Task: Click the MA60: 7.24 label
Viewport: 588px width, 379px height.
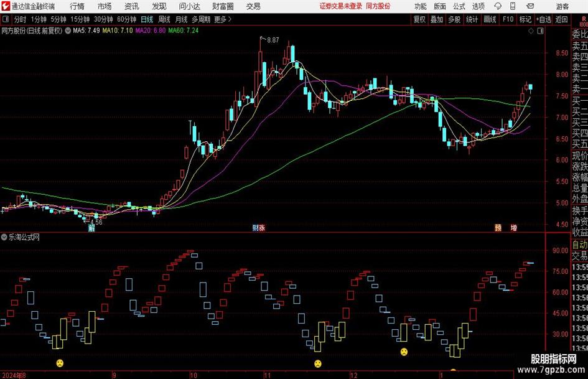Action: [x=184, y=30]
